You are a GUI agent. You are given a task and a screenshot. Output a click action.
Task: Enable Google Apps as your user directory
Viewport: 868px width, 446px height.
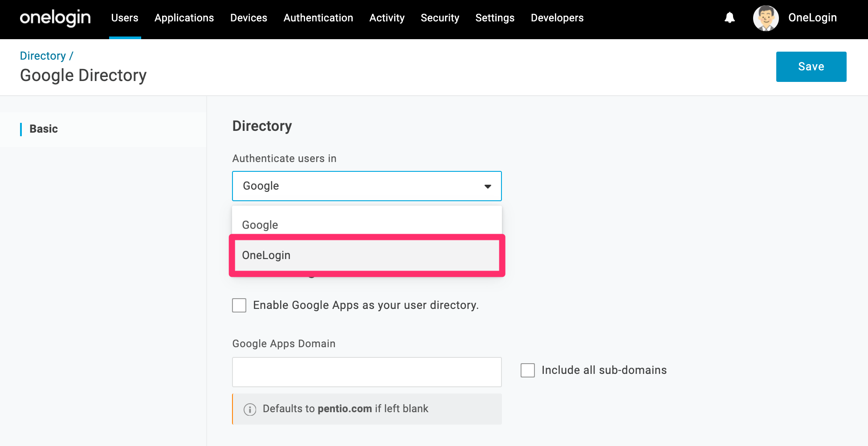click(239, 305)
